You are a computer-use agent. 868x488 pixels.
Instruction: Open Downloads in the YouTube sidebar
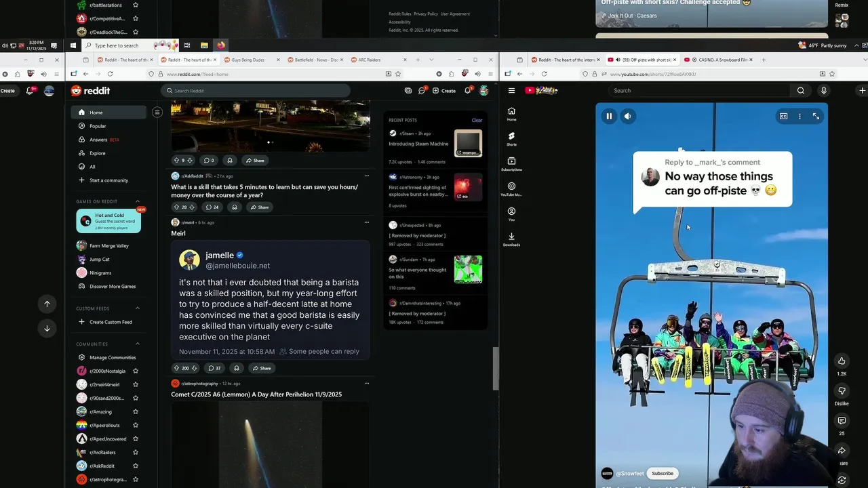click(x=511, y=239)
